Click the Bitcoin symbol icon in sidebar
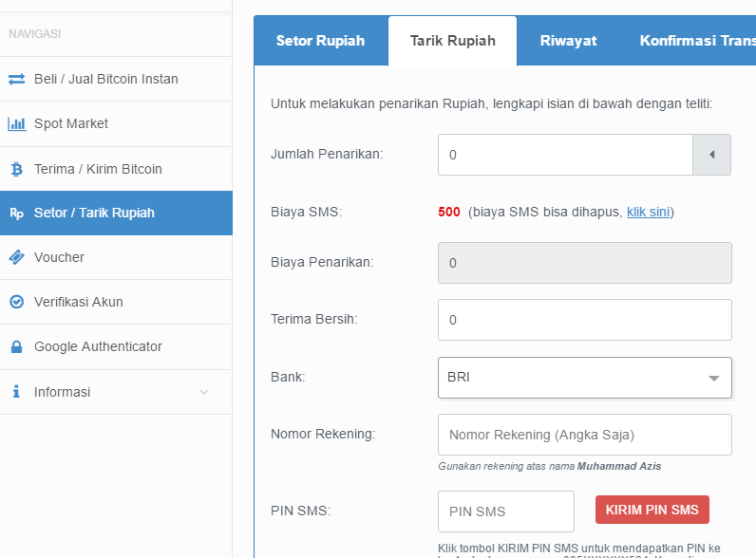 click(16, 169)
